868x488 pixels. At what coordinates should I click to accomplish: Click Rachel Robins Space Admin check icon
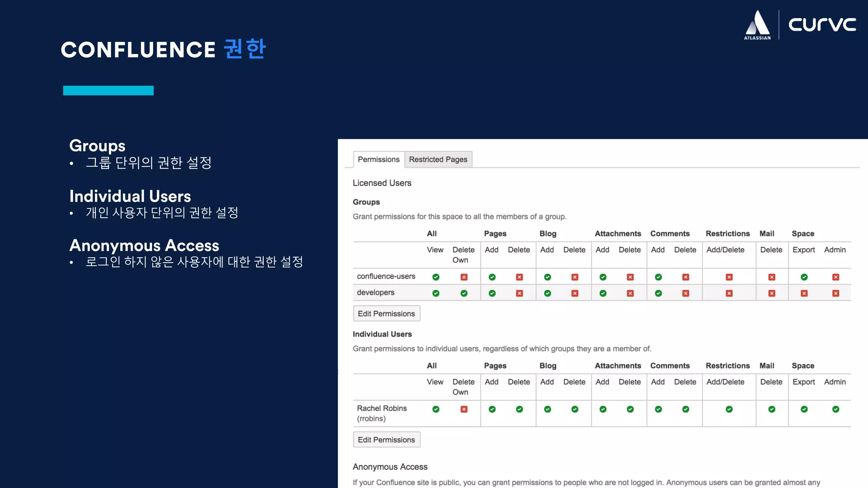point(836,409)
